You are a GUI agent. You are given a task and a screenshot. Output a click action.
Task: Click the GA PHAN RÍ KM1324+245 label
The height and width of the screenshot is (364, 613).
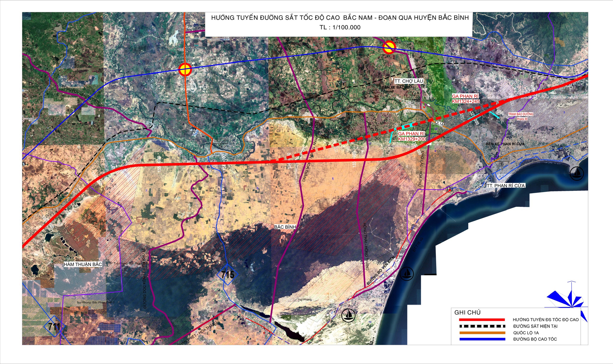(466, 99)
